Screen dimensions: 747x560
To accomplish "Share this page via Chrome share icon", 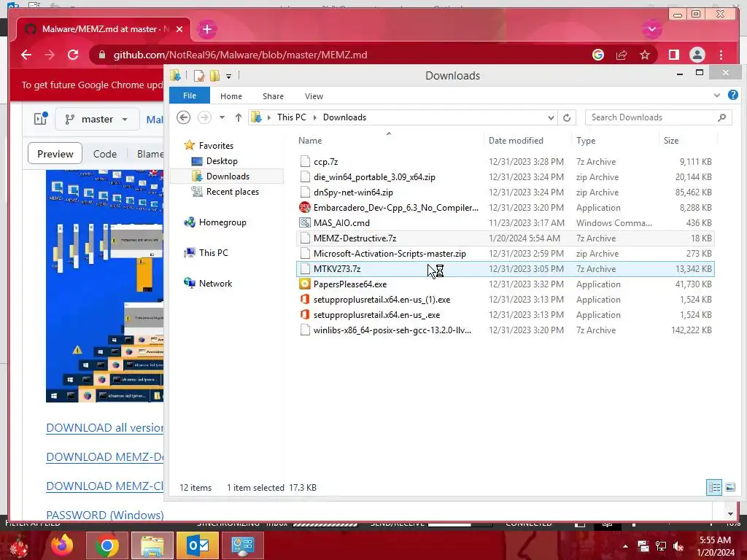I will 622,55.
